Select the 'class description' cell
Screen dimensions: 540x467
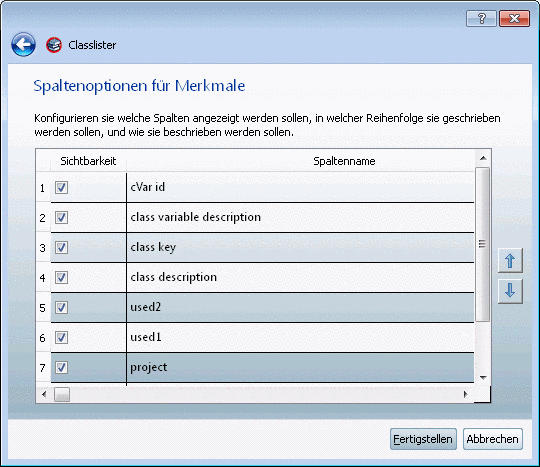click(x=300, y=277)
